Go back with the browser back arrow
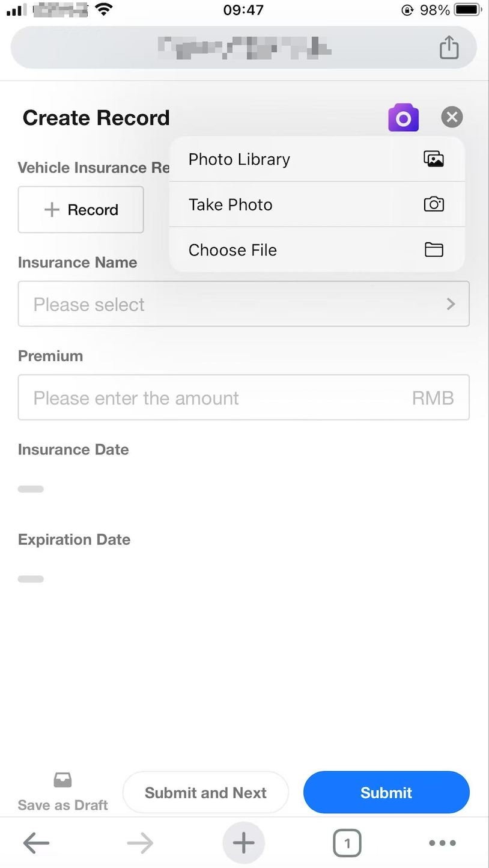The height and width of the screenshot is (868, 489). (36, 843)
